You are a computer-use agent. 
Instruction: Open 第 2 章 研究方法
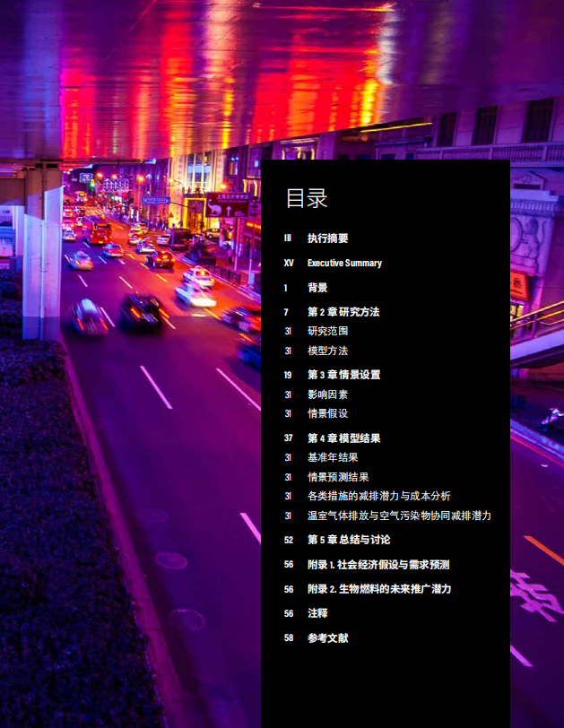coord(343,312)
